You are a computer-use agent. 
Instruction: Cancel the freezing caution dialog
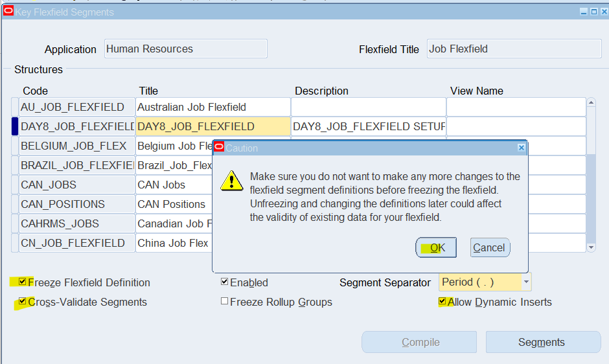[490, 247]
